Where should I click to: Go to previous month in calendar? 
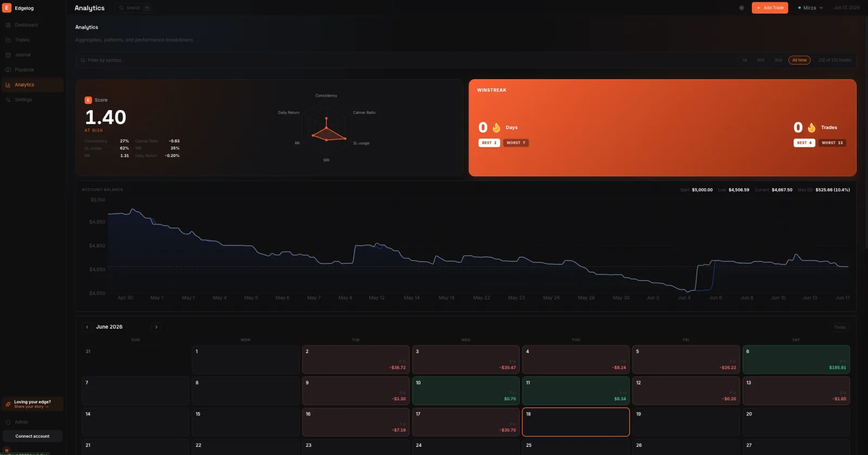[87, 327]
